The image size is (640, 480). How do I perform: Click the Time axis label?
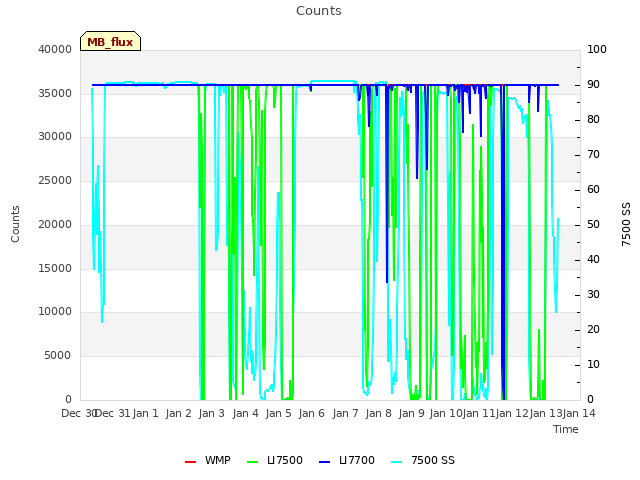tap(566, 429)
